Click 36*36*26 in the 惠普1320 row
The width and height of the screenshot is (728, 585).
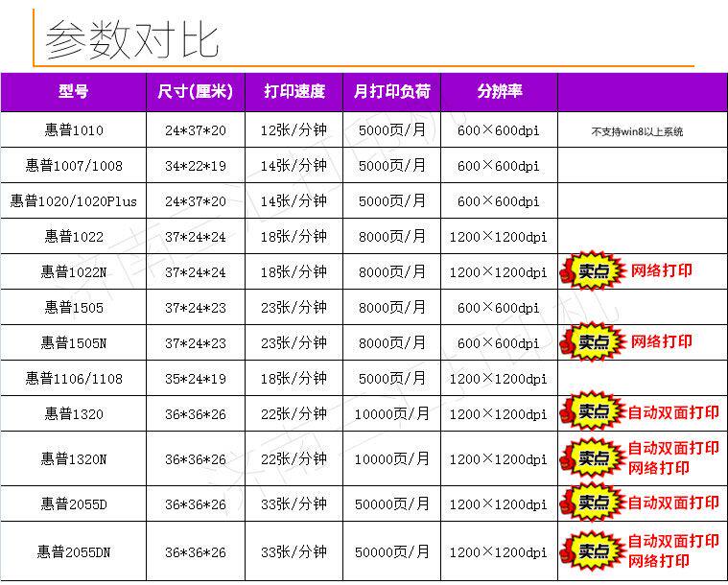196,414
